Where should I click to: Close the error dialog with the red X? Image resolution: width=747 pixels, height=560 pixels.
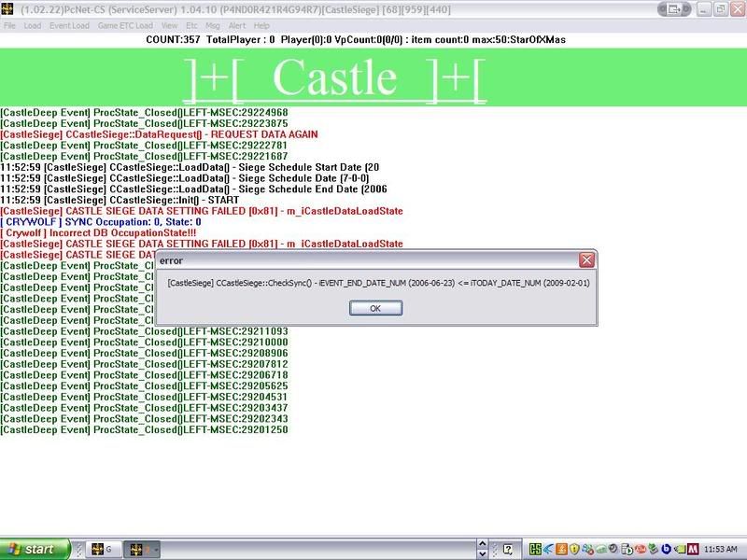(x=586, y=260)
